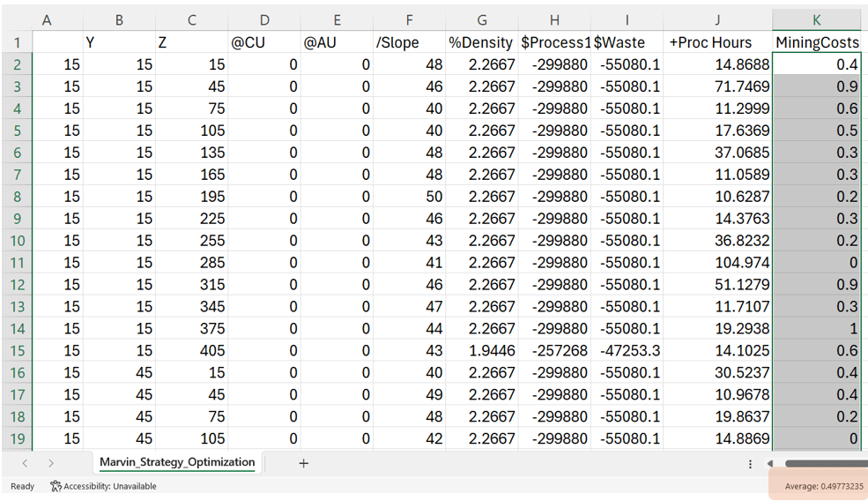Click the /Slope header cell

click(x=409, y=42)
